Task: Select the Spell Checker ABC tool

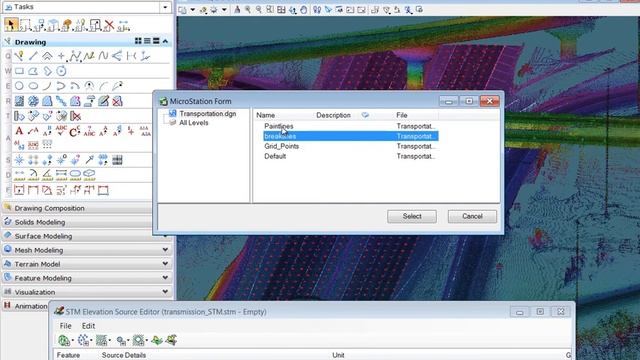Action: [61, 131]
